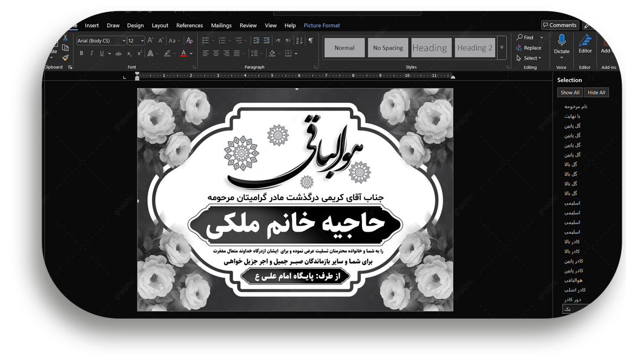626x364 pixels.
Task: Apply Italic formatting
Action: (91, 53)
